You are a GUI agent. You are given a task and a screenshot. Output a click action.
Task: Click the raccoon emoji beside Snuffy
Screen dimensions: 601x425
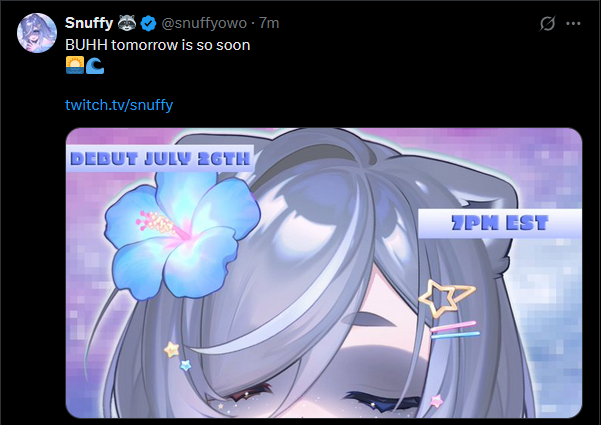pyautogui.click(x=127, y=23)
